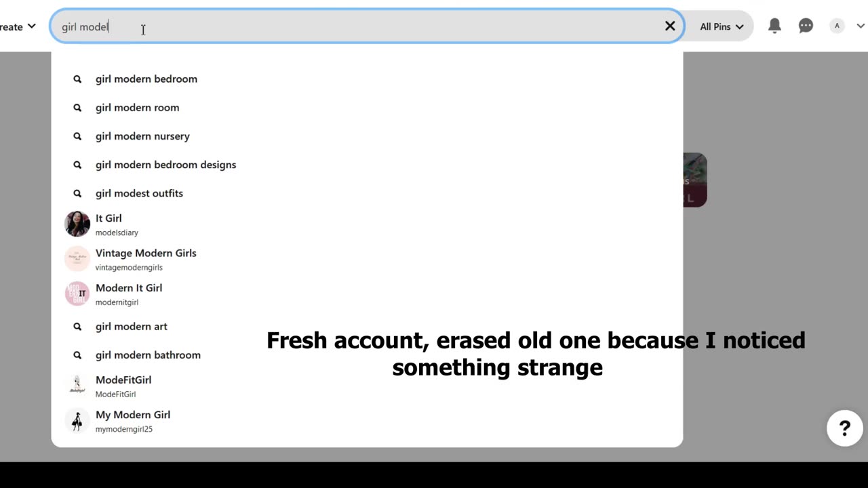
Task: Open the Create dropdown menu
Action: (18, 27)
